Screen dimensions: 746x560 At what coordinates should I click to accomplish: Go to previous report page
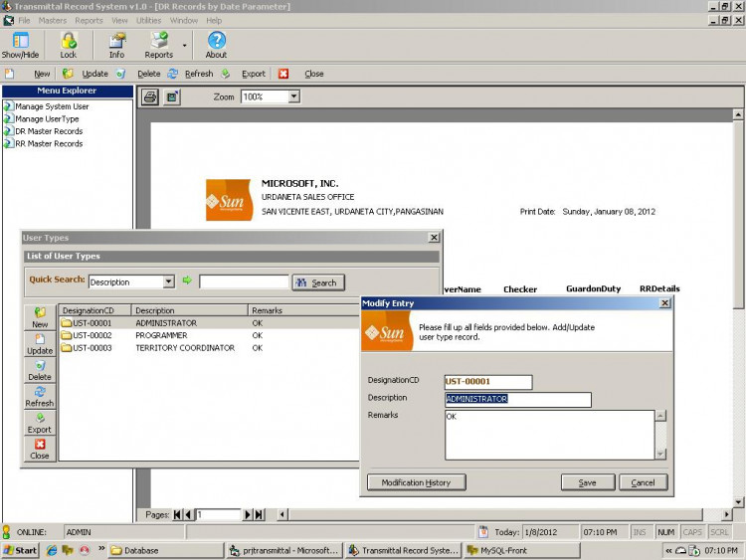(x=188, y=514)
